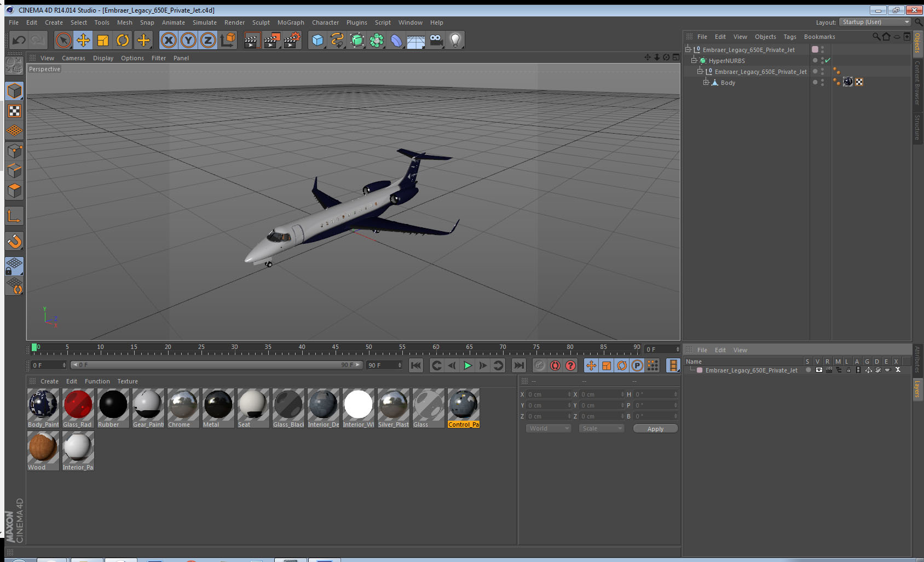This screenshot has width=924, height=562.
Task: Collapse nested Embraer_Legacy_650E_Private_Jet null
Action: point(700,71)
